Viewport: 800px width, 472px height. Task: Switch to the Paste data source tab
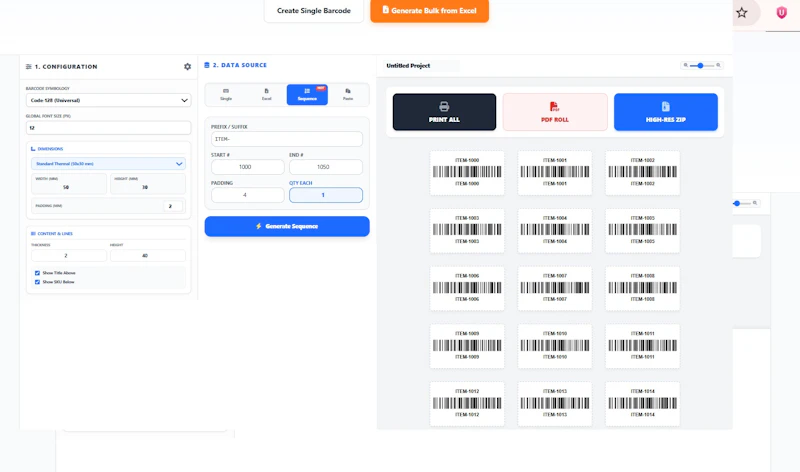(348, 94)
